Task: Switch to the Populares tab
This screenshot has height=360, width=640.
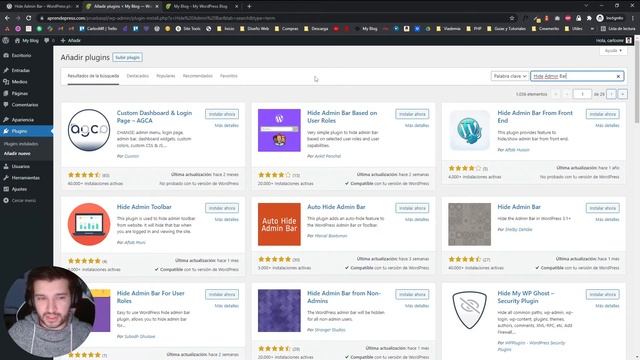Action: tap(166, 76)
